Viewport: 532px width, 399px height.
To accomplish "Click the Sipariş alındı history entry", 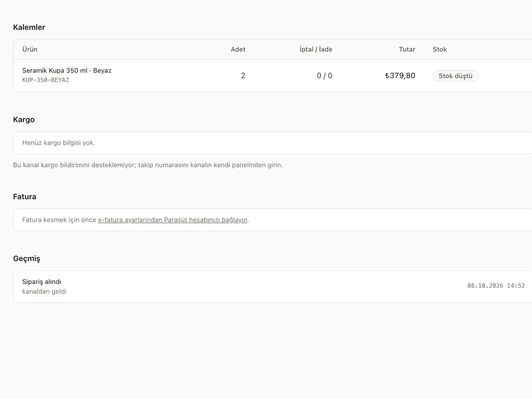I will click(x=42, y=282).
